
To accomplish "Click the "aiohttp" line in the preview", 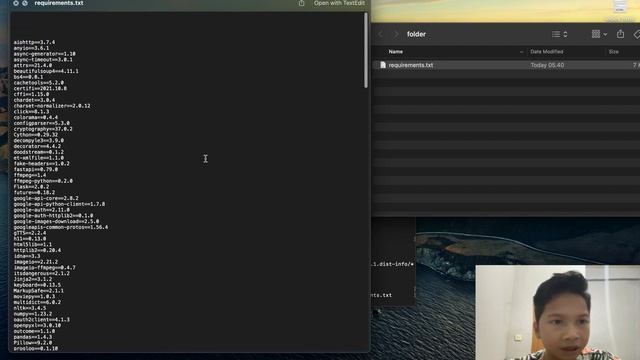I will click(34, 42).
